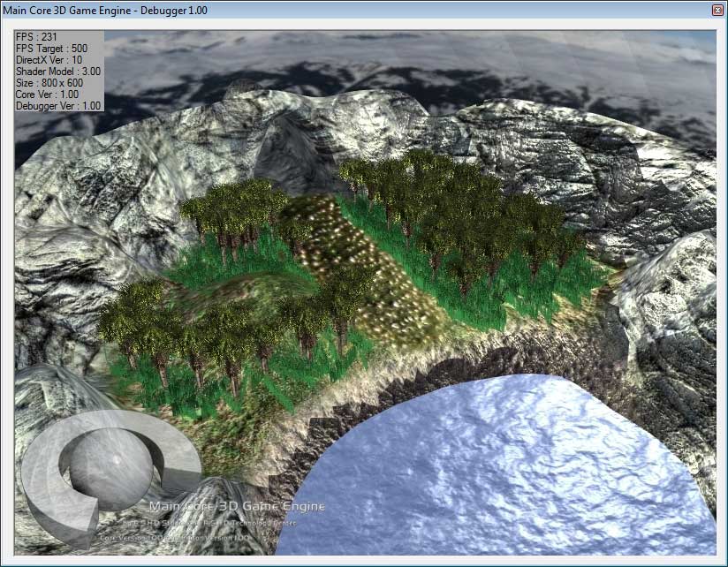Select the FPS Target : 500 line

click(x=51, y=48)
